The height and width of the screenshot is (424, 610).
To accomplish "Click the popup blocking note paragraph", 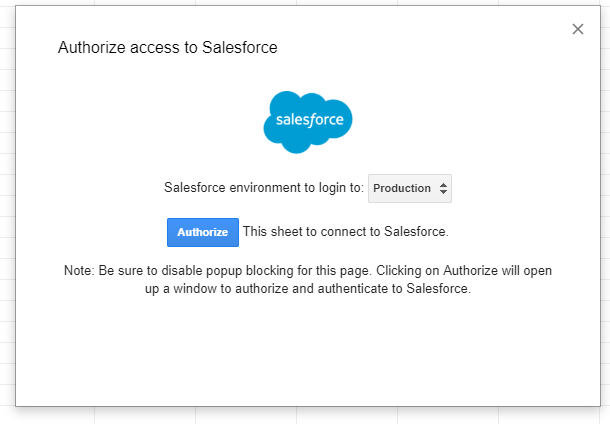I will (308, 279).
